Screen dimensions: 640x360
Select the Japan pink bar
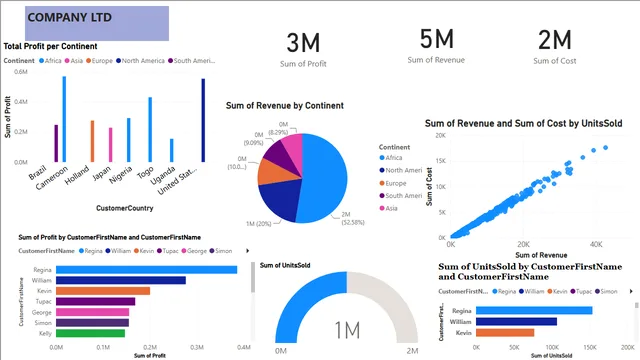pyautogui.click(x=110, y=145)
